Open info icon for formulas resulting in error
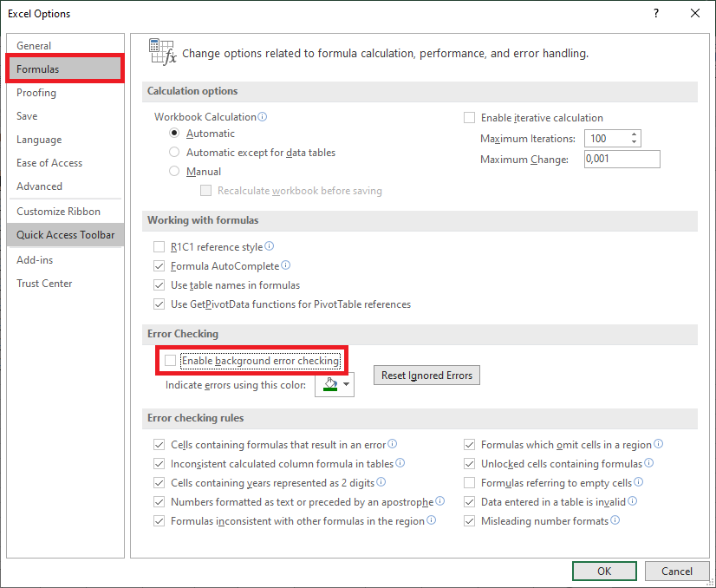Viewport: 716px width, 588px height. pyautogui.click(x=393, y=444)
